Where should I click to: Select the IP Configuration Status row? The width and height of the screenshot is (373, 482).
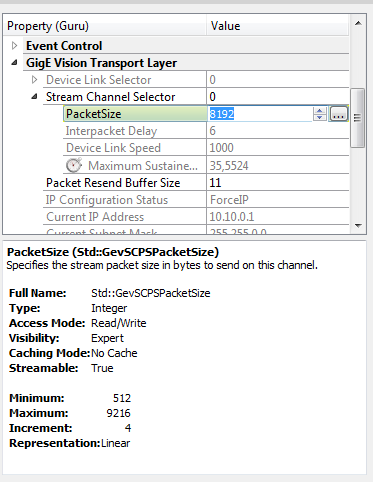196,200
